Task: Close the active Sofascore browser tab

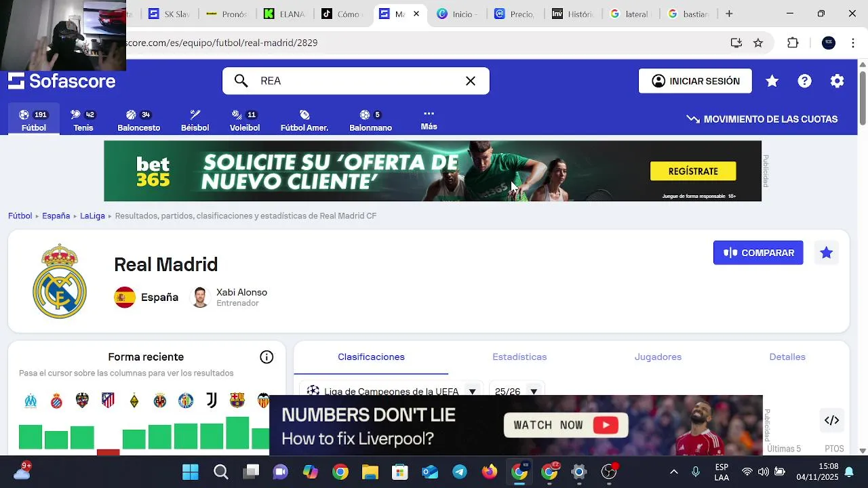Action: click(416, 14)
